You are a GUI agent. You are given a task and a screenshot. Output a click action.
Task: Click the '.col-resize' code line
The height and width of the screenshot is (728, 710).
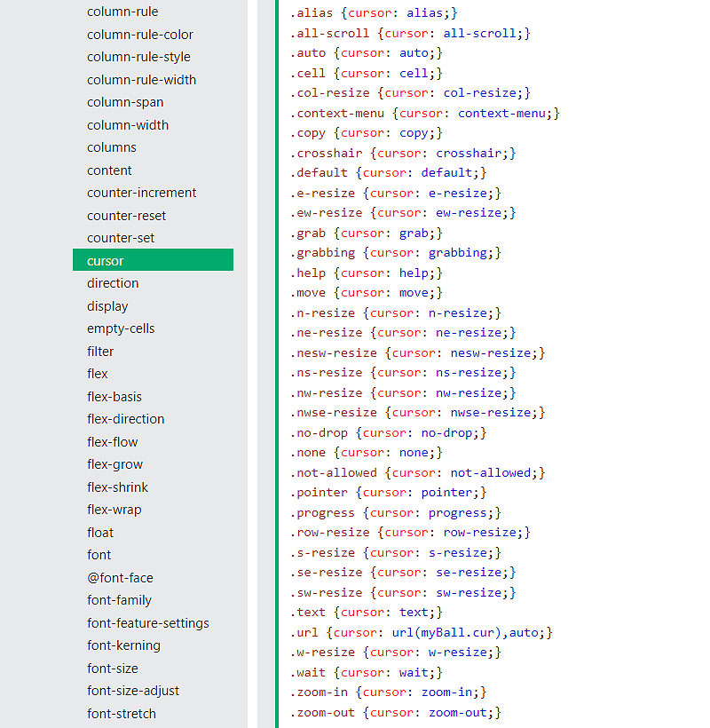(410, 93)
